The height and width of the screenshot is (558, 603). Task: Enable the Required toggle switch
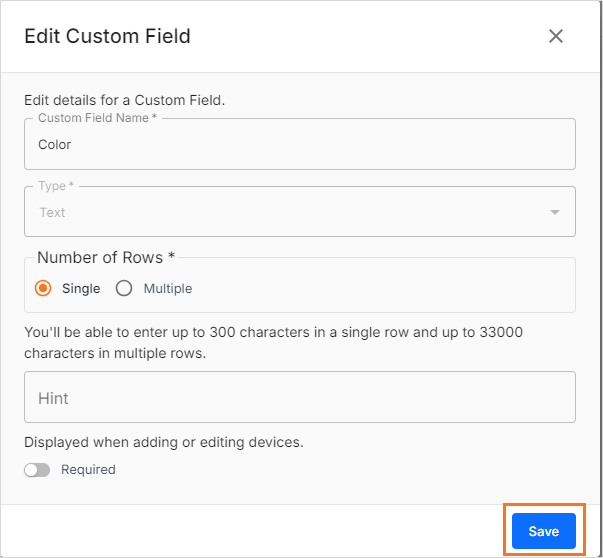37,469
